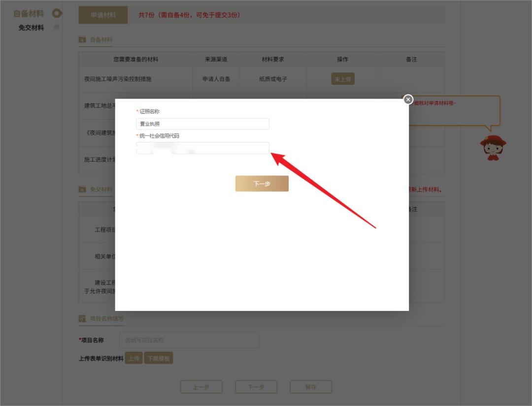Click the 您需要准备的材料 column header
Viewport: 532px width, 406px height.
(x=136, y=60)
